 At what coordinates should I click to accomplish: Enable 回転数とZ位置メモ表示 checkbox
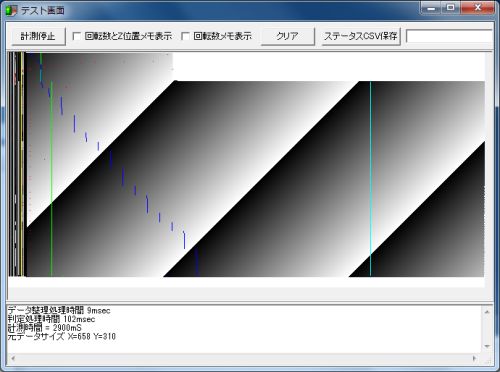77,36
